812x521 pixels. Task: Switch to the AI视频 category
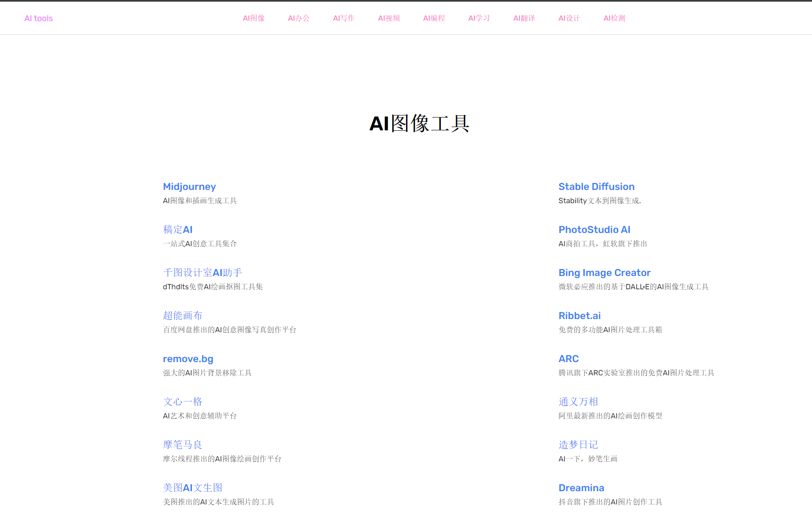pos(389,18)
